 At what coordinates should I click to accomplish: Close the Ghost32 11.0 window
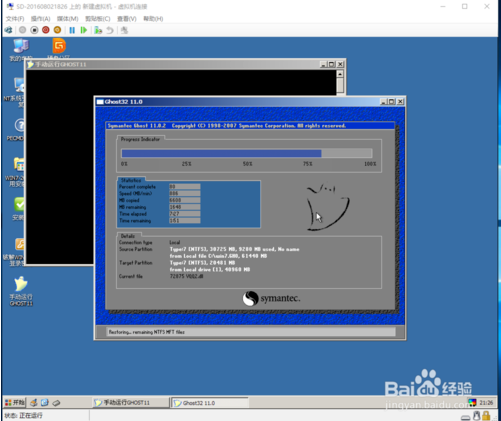click(x=401, y=102)
